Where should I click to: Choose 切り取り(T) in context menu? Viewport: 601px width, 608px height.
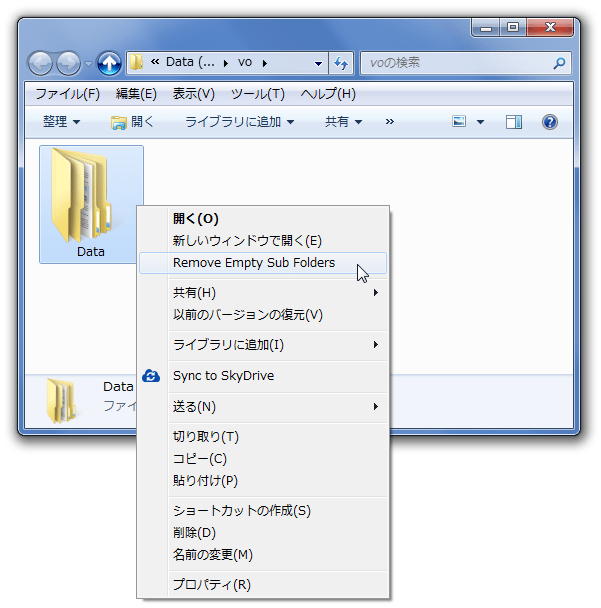pos(263,437)
